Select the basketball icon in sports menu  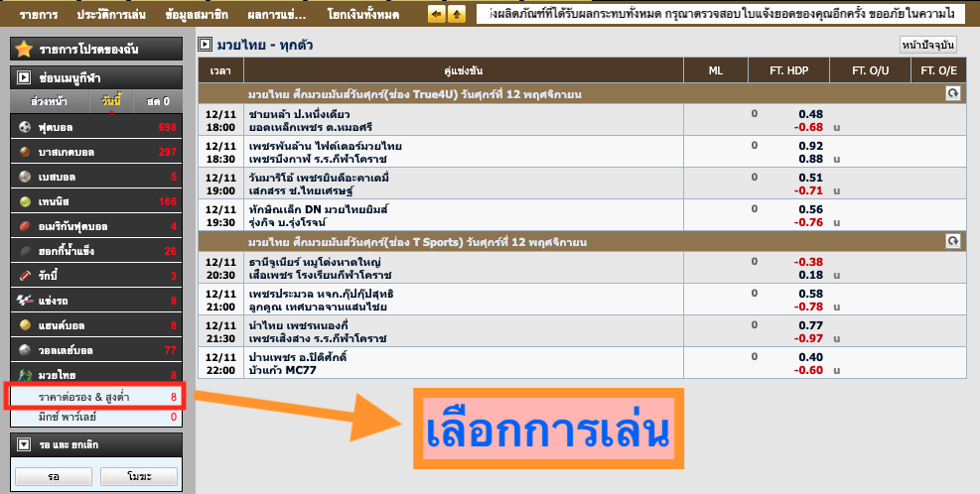26,152
